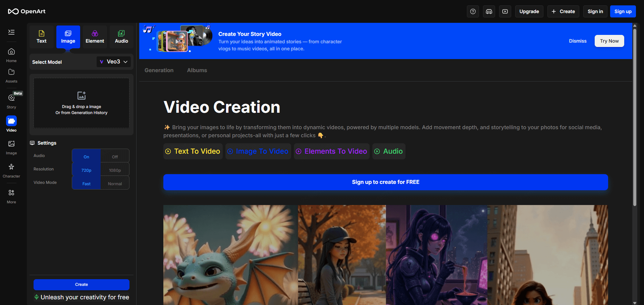
Task: Click blue Create button in left panel
Action: point(82,285)
